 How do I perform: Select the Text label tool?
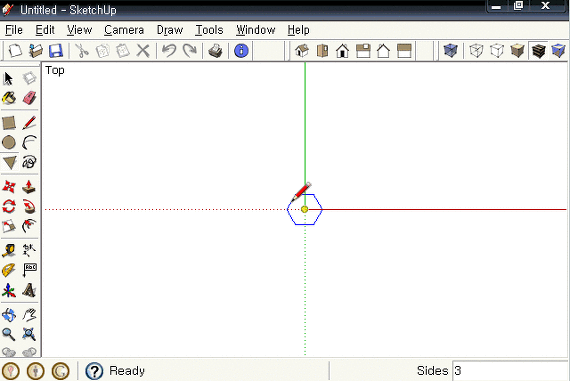[29, 270]
